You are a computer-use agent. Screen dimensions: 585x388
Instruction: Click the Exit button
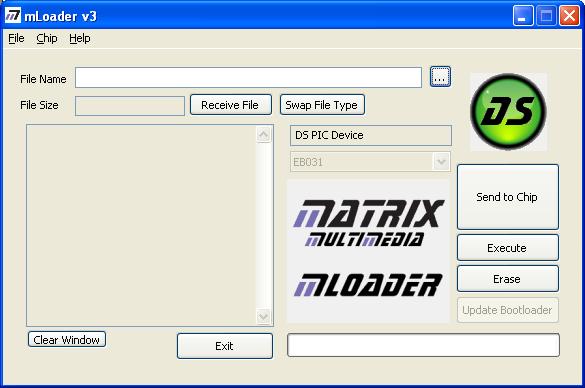tap(225, 346)
